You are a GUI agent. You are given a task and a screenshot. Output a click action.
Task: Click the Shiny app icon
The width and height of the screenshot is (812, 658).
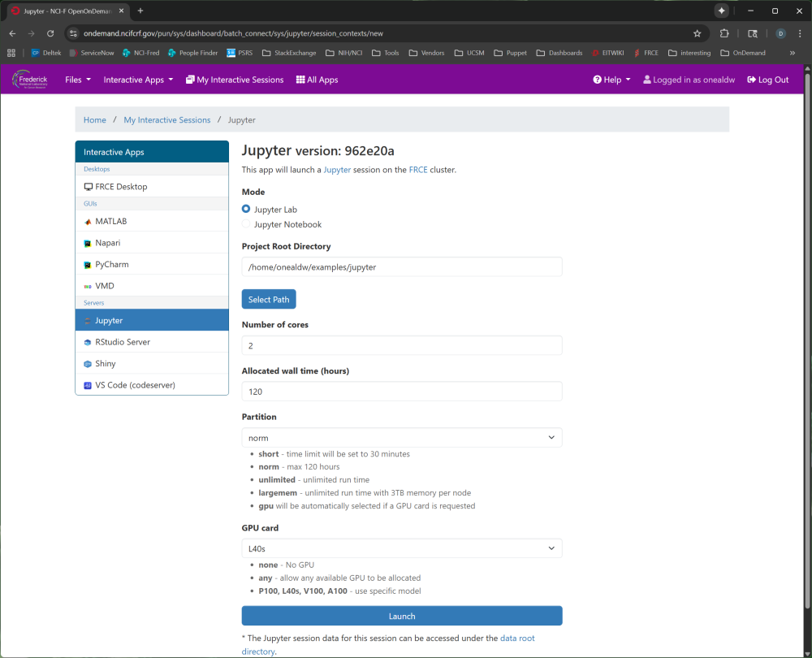pos(88,364)
